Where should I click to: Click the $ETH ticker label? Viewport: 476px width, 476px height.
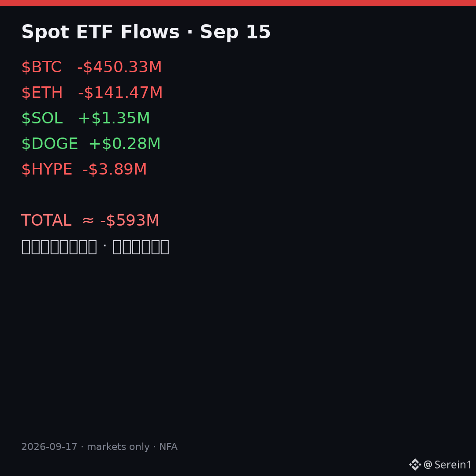tap(42, 92)
